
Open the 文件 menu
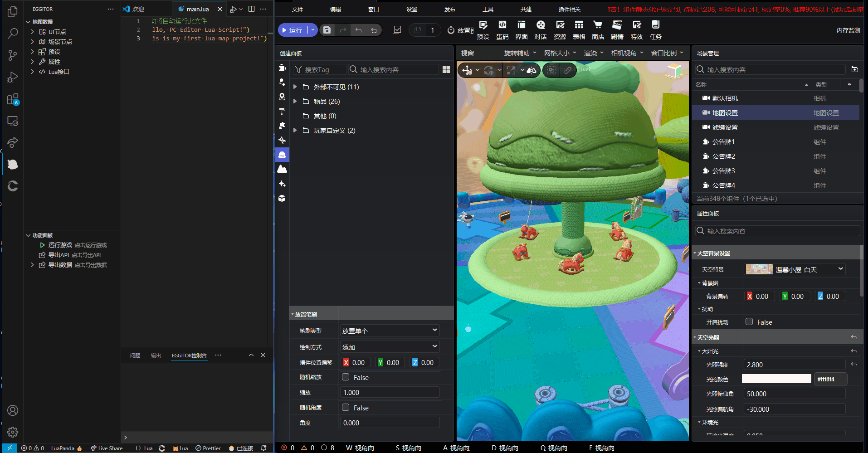pos(297,9)
